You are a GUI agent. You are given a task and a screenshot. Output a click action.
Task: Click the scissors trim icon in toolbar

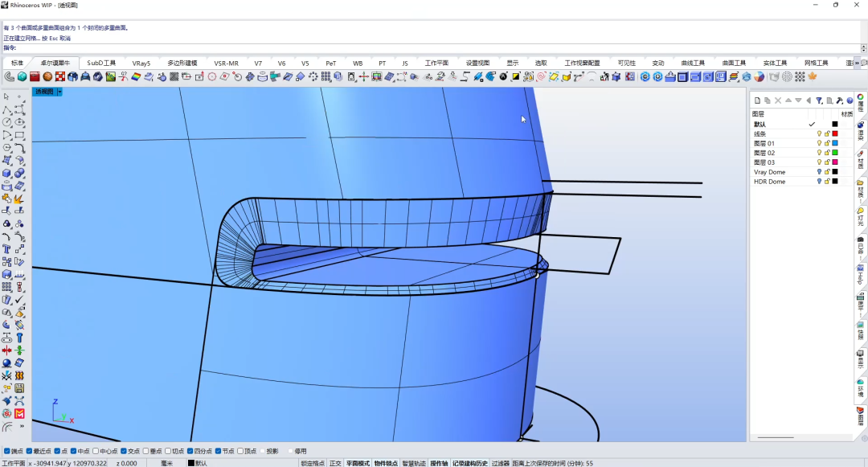coord(123,77)
